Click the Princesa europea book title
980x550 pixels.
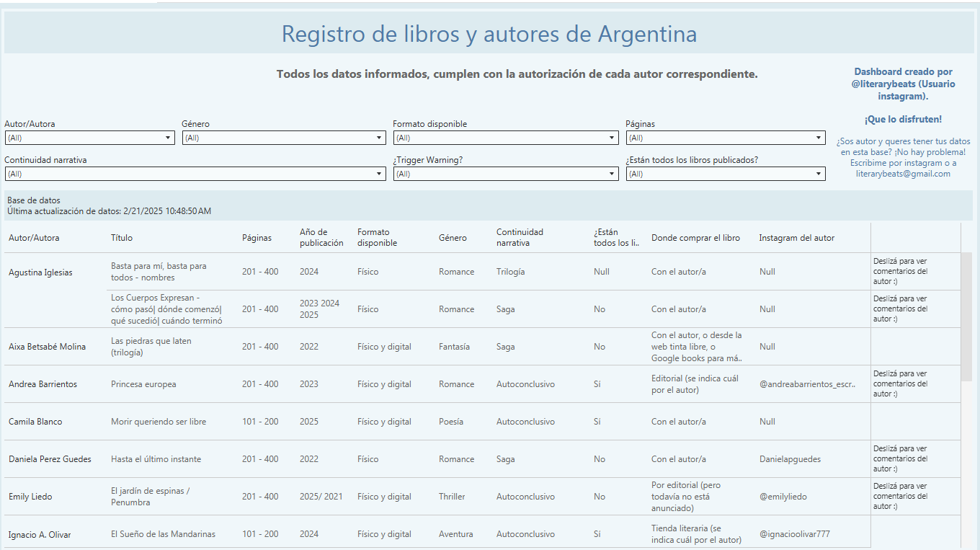[x=143, y=384]
